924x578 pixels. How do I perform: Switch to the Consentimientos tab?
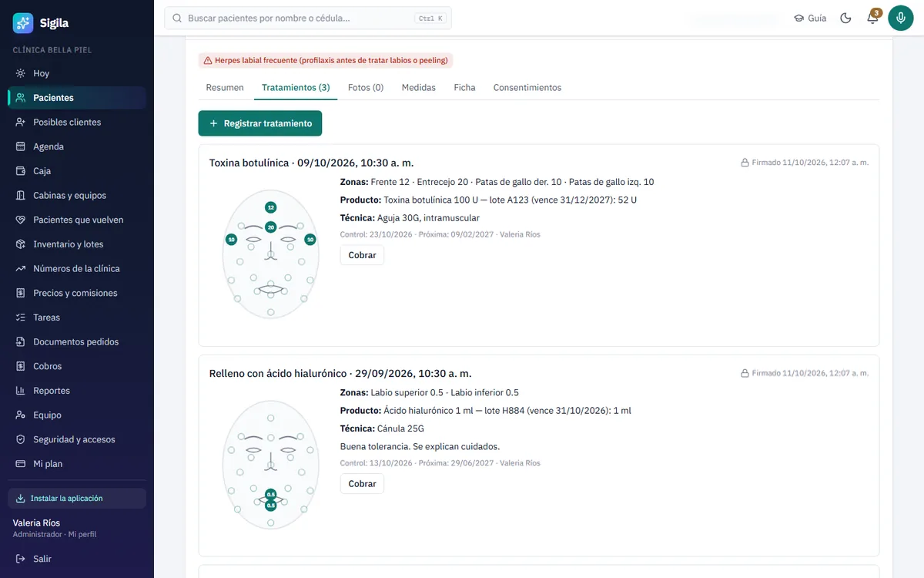point(527,88)
